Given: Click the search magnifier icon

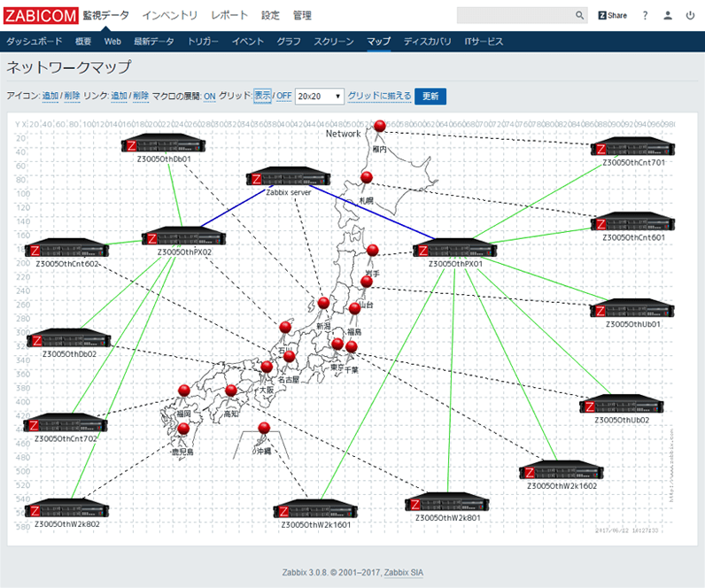Looking at the screenshot, I should tap(579, 15).
